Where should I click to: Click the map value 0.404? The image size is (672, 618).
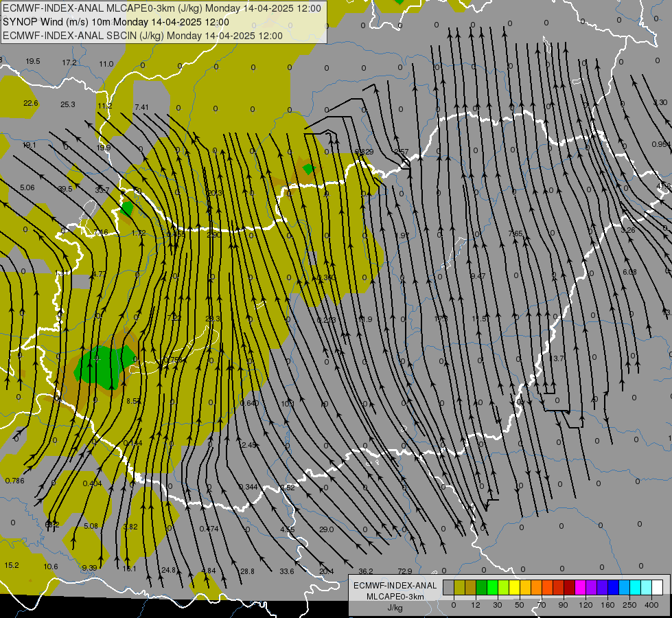point(92,483)
